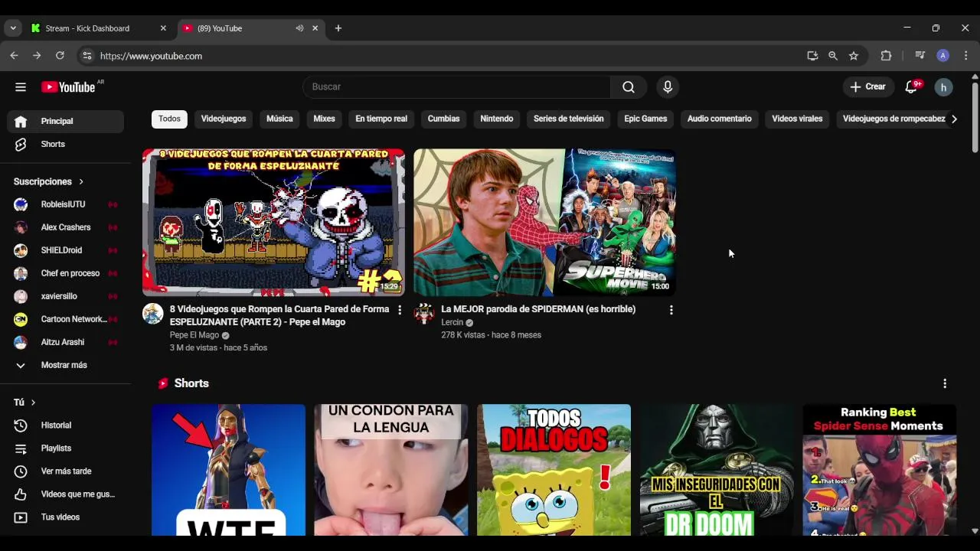Expand Mostrar más subscriptions
Screen dimensions: 980x551
pos(65,365)
